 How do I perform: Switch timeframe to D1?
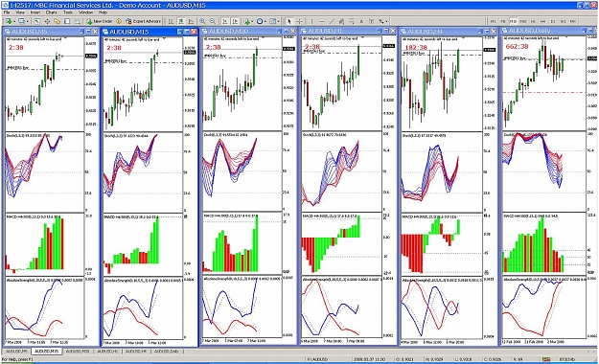[x=553, y=21]
